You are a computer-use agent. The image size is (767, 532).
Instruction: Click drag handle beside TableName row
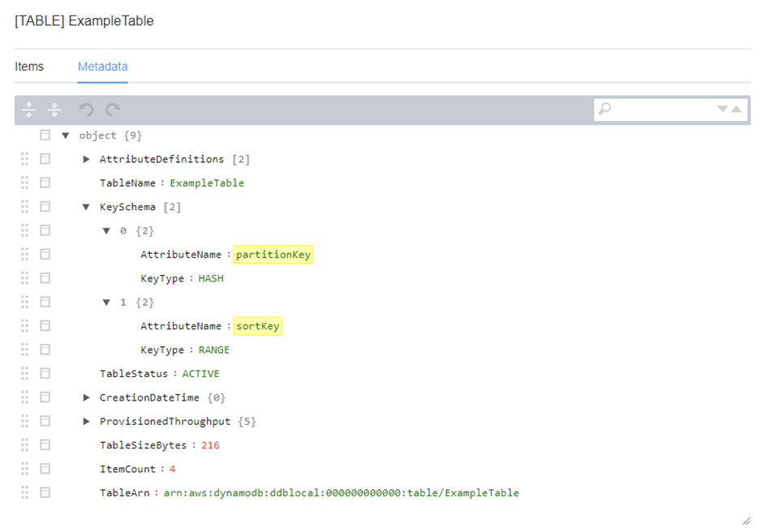click(x=25, y=183)
